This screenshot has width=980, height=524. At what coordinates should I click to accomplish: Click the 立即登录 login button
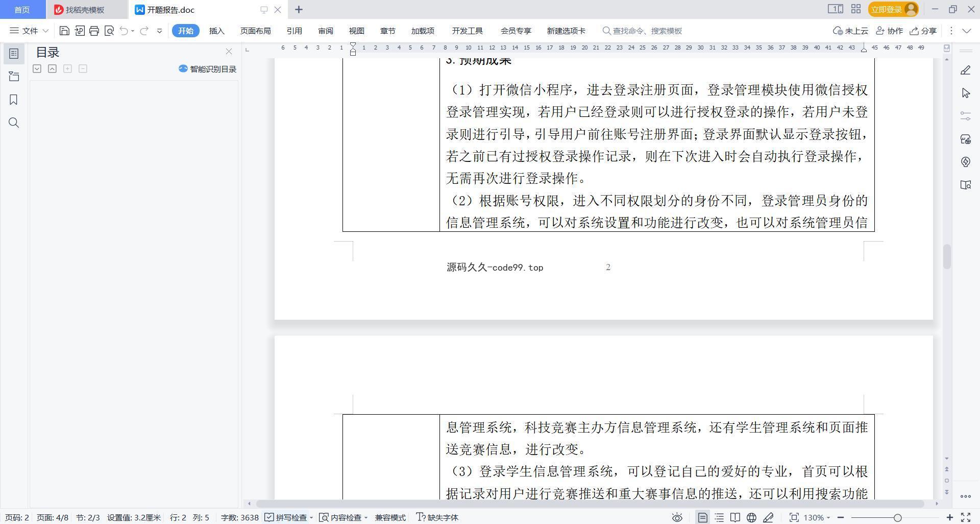pyautogui.click(x=893, y=9)
